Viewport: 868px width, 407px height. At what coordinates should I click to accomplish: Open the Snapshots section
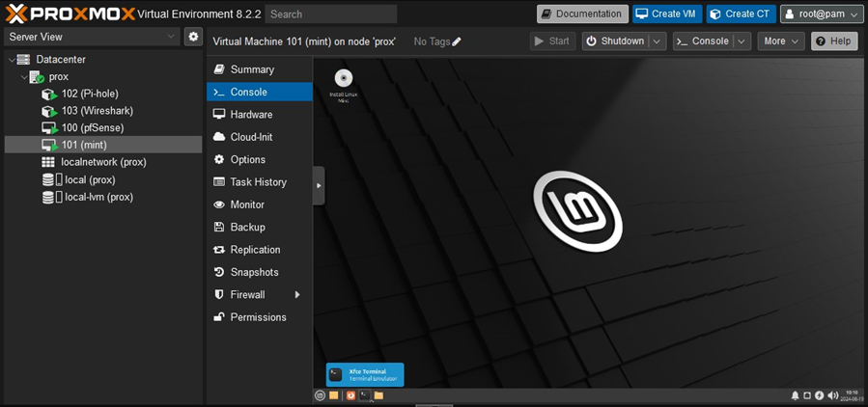coord(254,272)
